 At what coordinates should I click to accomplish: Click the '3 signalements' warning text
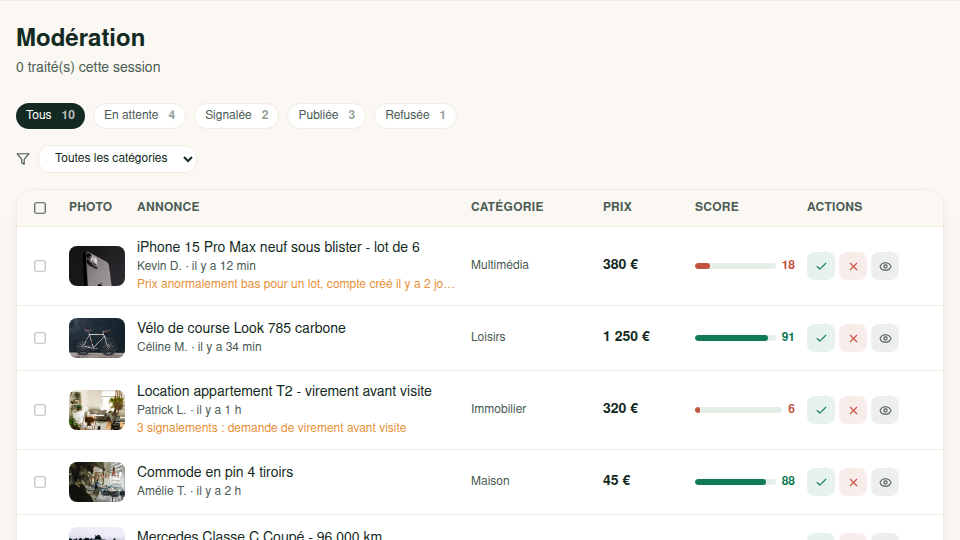271,428
